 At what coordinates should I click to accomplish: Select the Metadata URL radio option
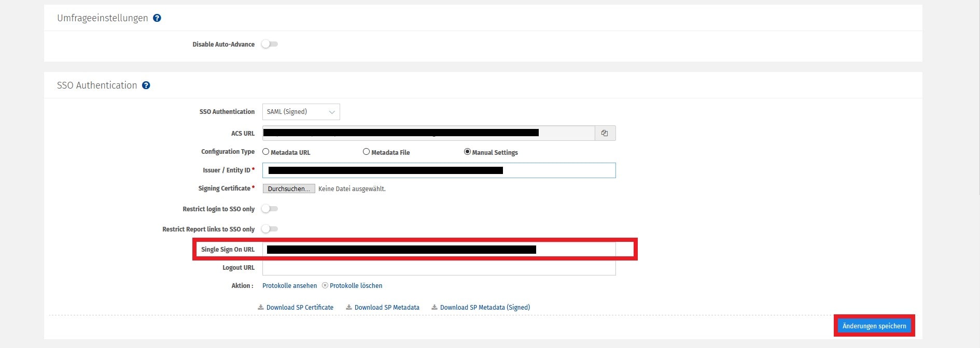(x=266, y=152)
